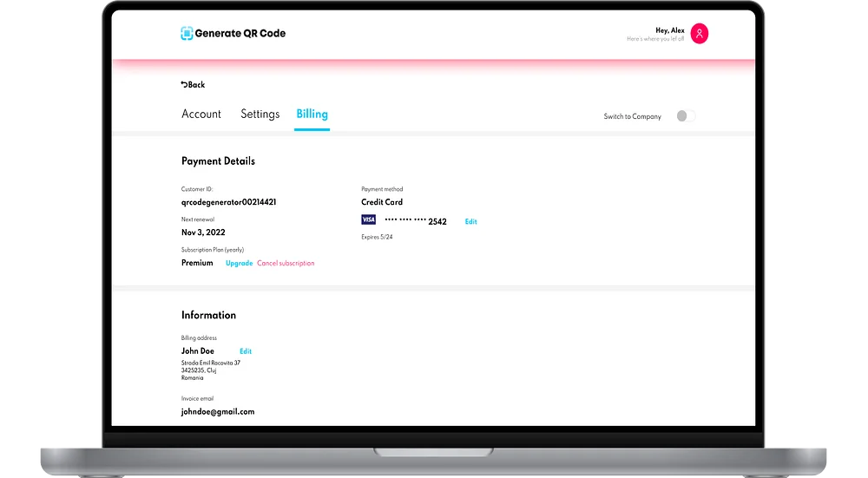Click the Switch to Company label
The image size is (868, 478).
[x=632, y=117]
